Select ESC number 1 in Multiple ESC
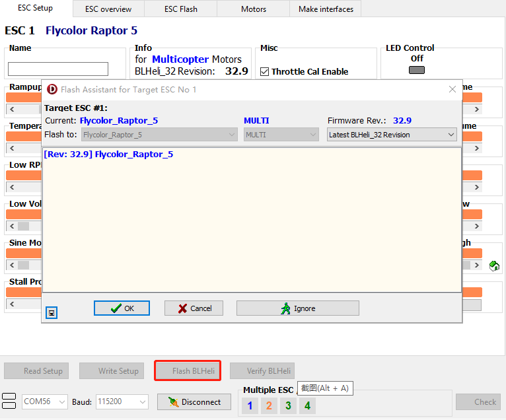The width and height of the screenshot is (506, 420). click(x=250, y=405)
